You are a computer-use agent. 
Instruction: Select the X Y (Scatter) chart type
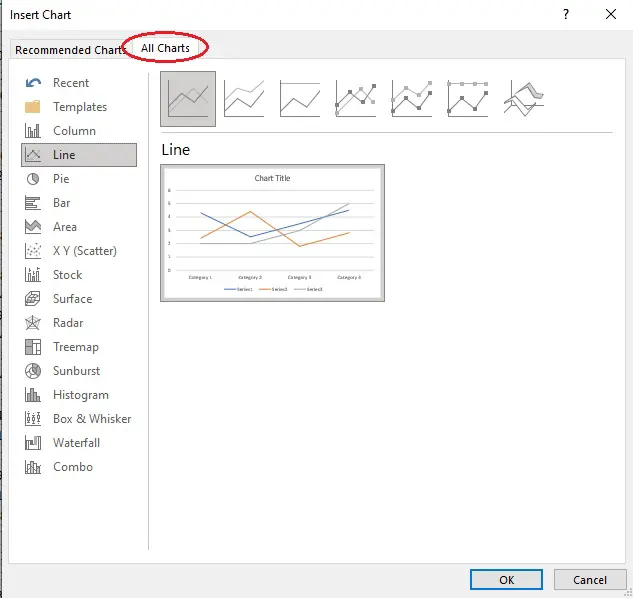click(79, 251)
